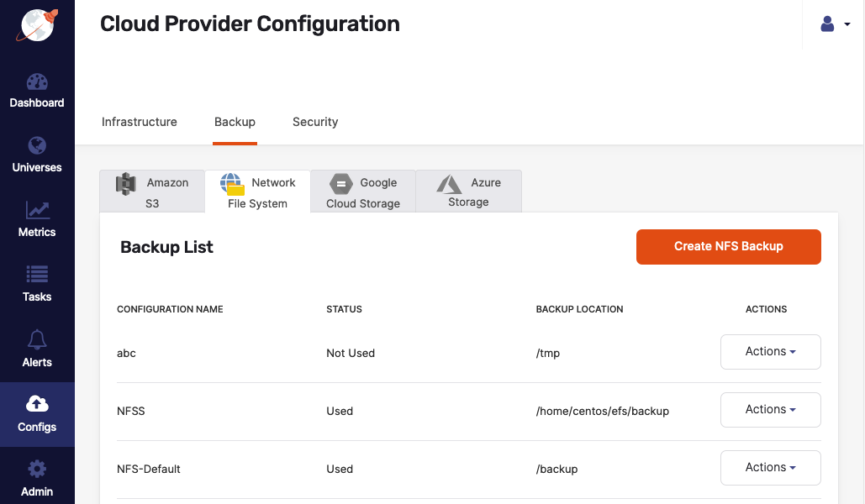Go to Universes globe icon
This screenshot has height=504, width=865.
point(37,145)
